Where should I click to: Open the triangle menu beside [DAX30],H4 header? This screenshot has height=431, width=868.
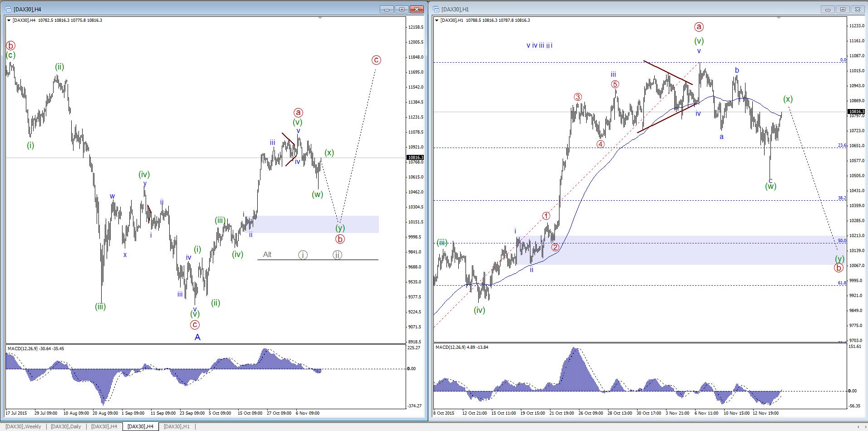tap(9, 20)
